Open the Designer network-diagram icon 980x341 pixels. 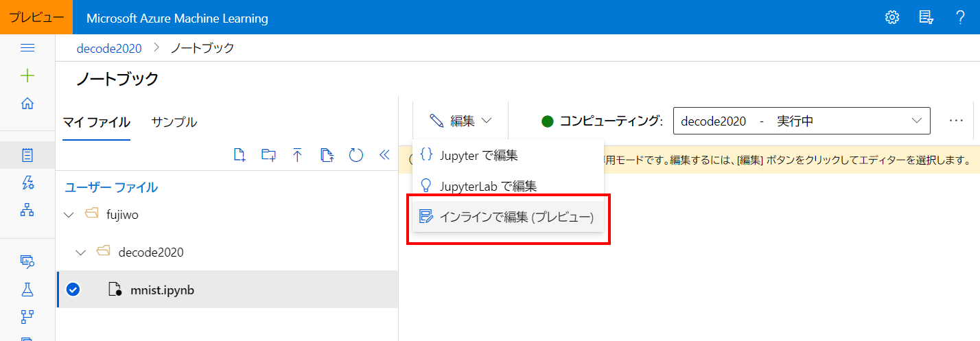tap(27, 210)
